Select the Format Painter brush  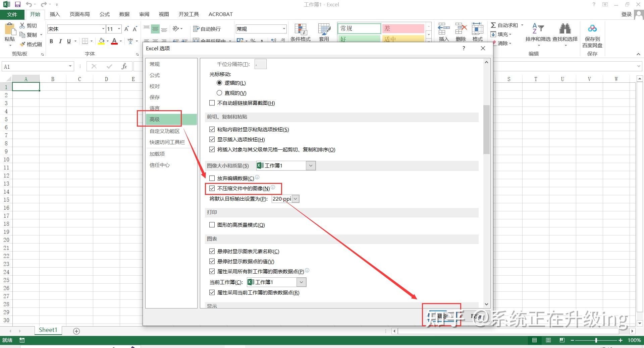click(22, 44)
